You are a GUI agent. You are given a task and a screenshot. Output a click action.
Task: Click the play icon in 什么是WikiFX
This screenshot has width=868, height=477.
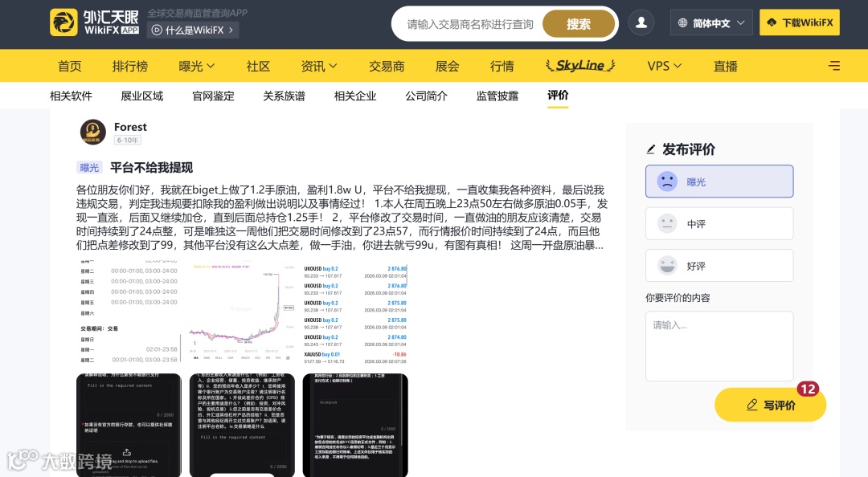coord(157,30)
